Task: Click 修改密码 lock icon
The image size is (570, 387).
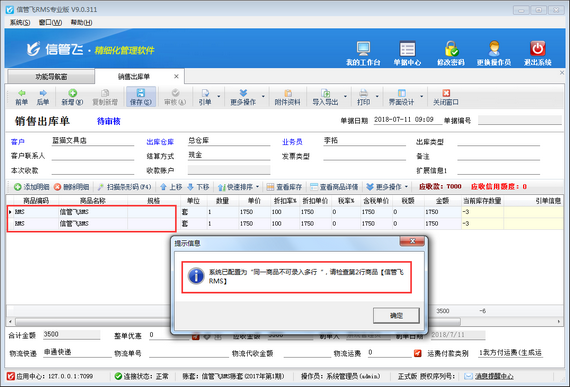Action: [451, 48]
